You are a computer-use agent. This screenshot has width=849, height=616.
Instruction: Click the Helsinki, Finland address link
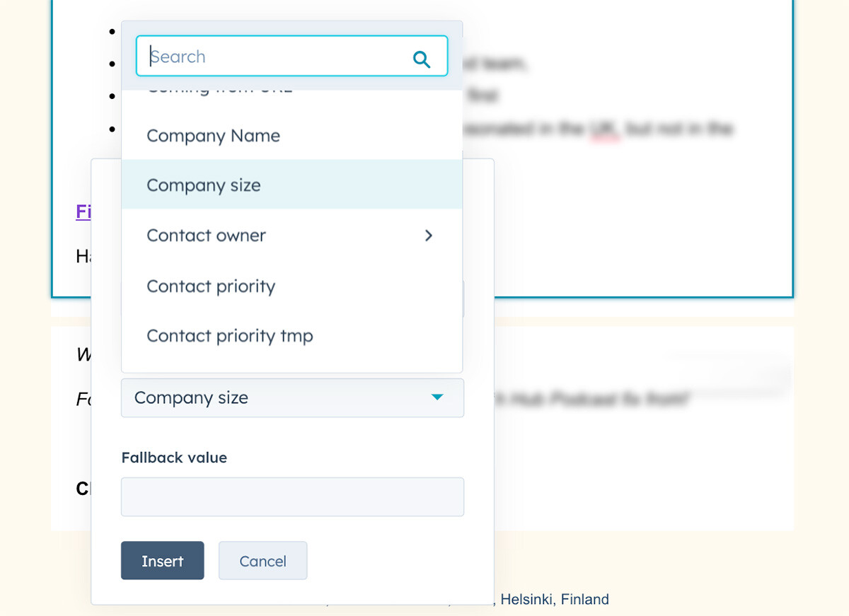[555, 599]
